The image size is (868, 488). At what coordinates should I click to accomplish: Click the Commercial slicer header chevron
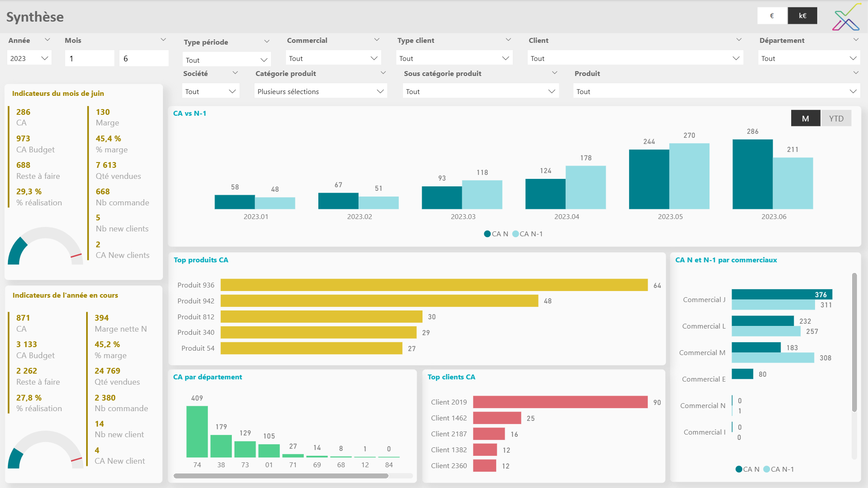(377, 40)
